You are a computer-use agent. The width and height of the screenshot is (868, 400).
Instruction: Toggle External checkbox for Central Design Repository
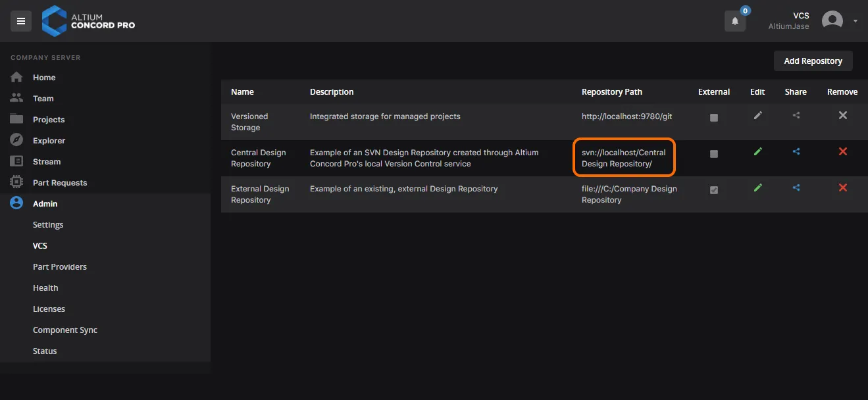tap(714, 154)
